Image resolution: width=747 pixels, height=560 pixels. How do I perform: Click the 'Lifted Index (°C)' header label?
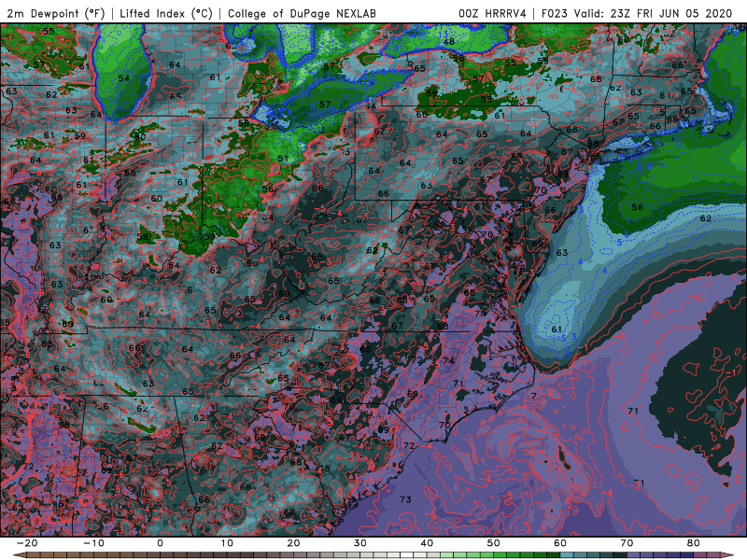click(x=166, y=13)
